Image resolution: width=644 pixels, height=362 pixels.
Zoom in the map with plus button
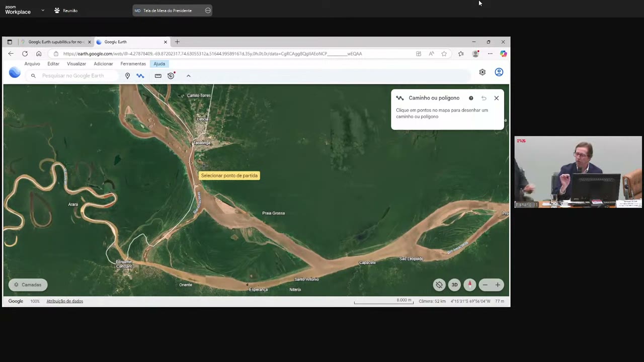click(x=498, y=285)
